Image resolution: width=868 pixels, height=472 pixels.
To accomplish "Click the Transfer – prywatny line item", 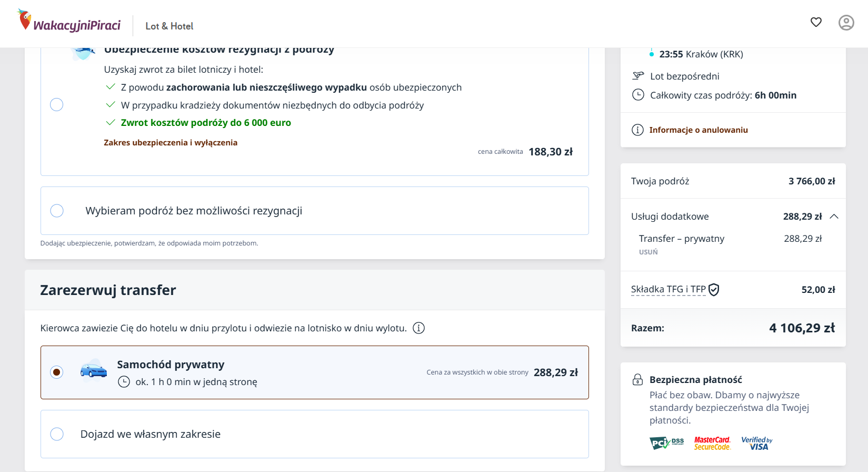I will coord(682,239).
